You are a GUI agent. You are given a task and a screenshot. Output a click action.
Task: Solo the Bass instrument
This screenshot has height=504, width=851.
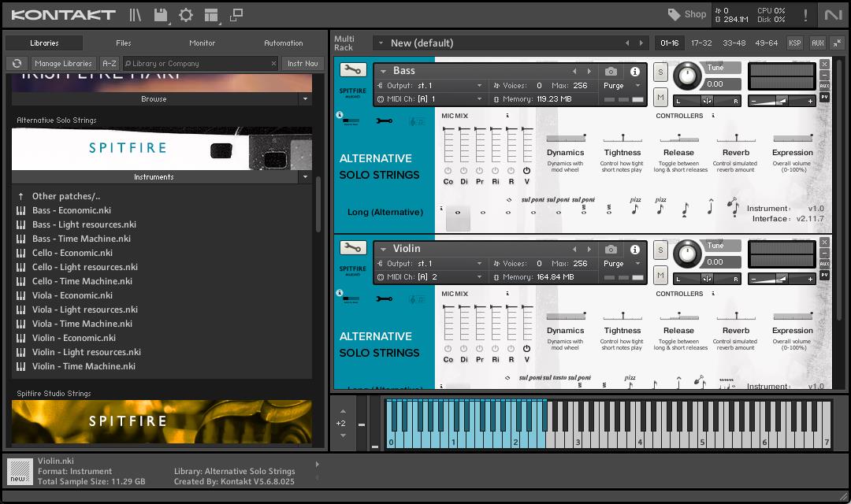[660, 72]
